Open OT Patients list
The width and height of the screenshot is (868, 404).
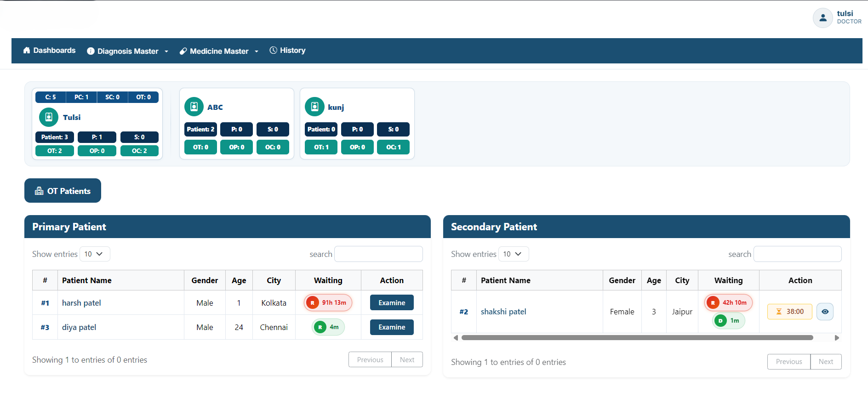pyautogui.click(x=63, y=191)
